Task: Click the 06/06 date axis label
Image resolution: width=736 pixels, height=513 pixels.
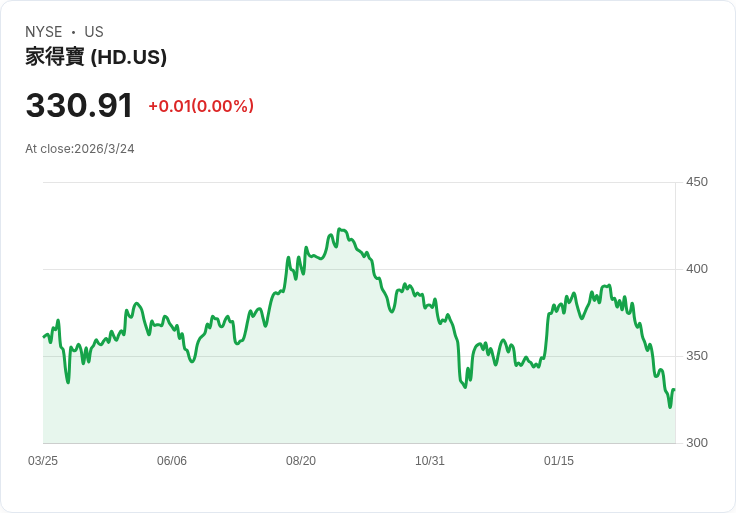Action: (172, 461)
